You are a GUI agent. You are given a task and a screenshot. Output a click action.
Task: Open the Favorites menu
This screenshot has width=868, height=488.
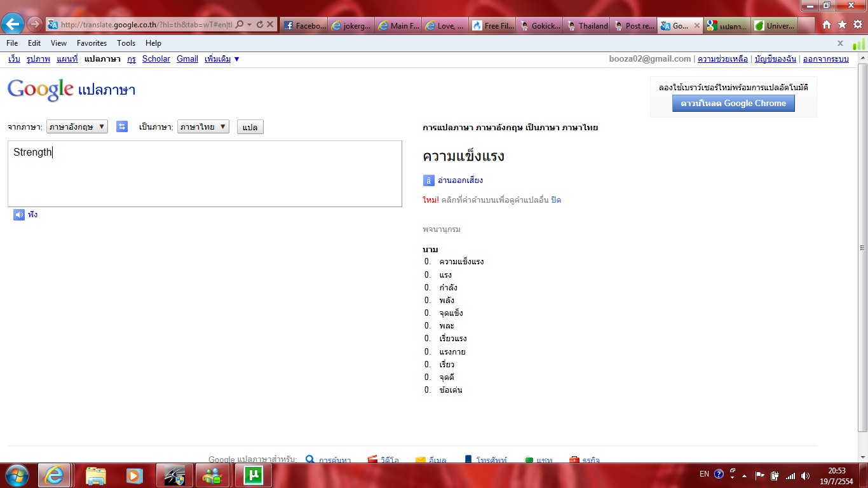92,43
